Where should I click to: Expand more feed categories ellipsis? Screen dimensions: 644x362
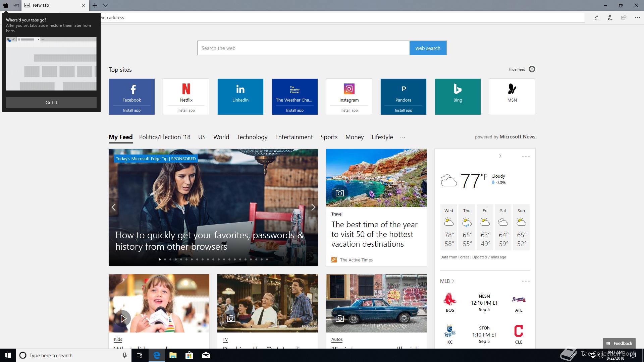tap(403, 137)
